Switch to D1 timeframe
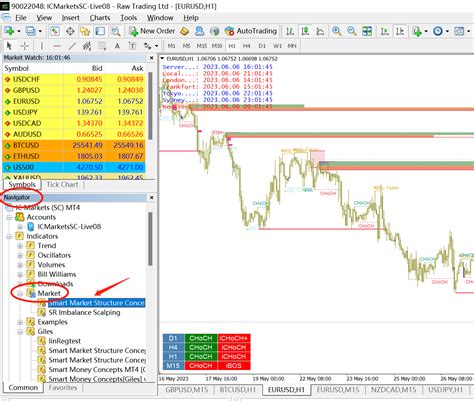474x401 pixels. [x=262, y=46]
